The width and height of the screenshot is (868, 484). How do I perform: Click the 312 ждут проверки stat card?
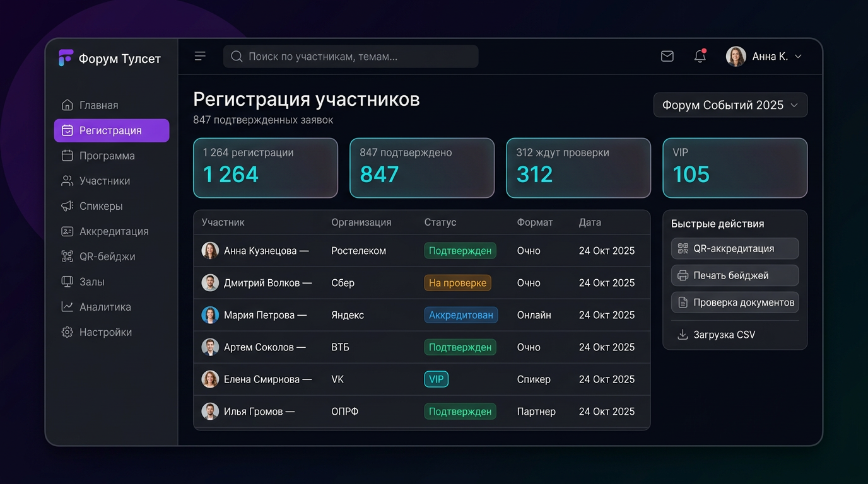[x=578, y=168]
